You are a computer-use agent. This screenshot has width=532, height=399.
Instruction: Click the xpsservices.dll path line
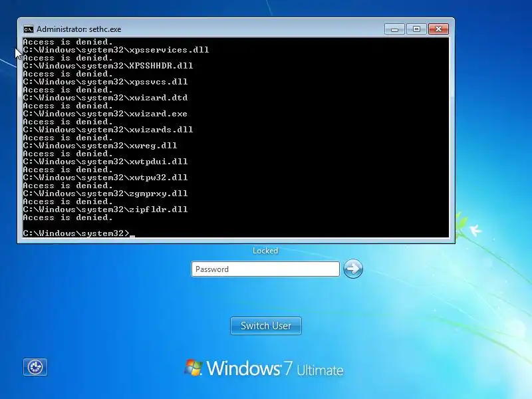pyautogui.click(x=116, y=50)
